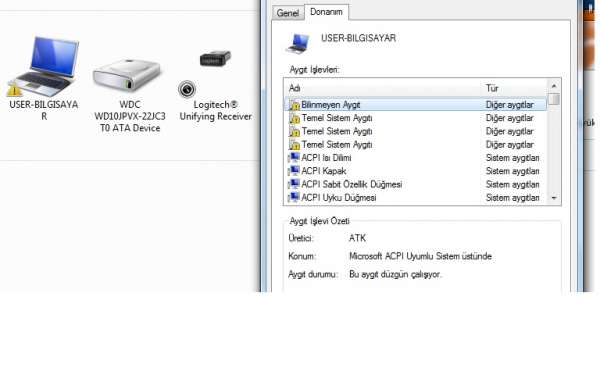Click the device list scroll up arrow
This screenshot has width=600, height=375.
554,85
